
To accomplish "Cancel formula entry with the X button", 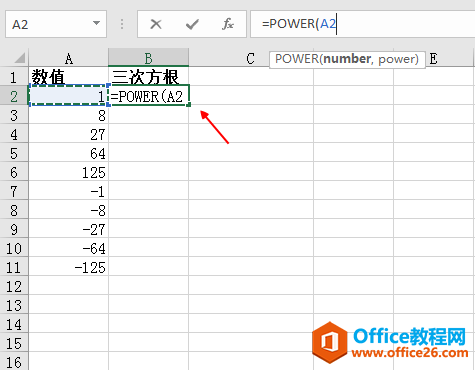I will [156, 24].
